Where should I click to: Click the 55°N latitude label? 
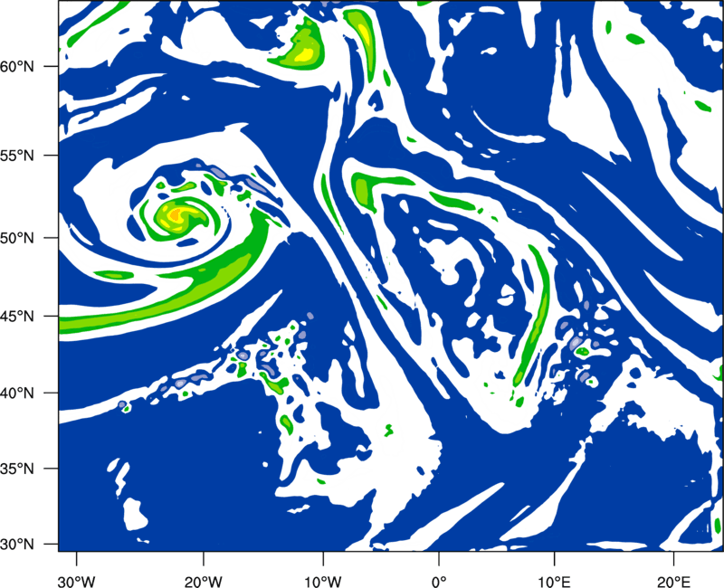click(x=17, y=156)
